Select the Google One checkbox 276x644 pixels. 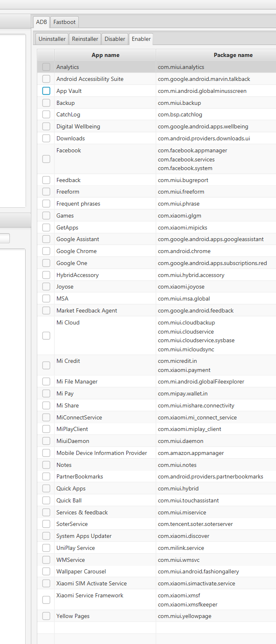click(46, 263)
